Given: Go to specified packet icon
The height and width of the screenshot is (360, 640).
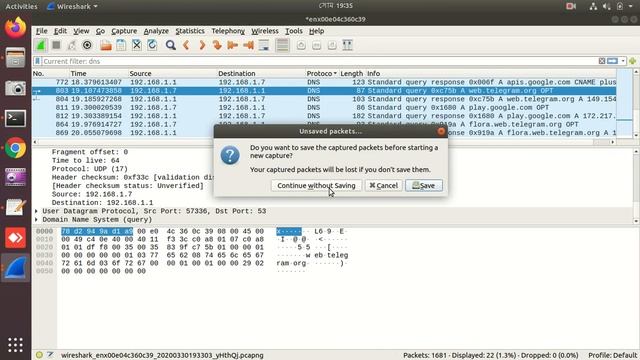Looking at the screenshot, I should click(217, 45).
